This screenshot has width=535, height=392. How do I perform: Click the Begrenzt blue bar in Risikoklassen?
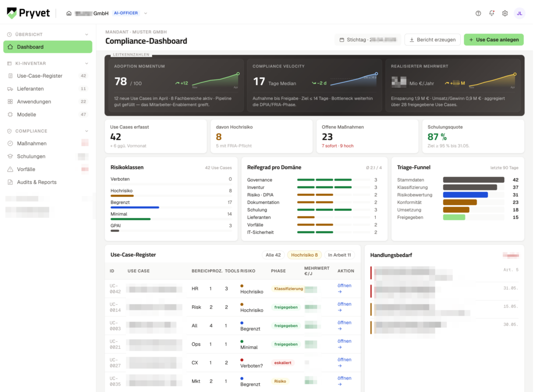(x=135, y=207)
